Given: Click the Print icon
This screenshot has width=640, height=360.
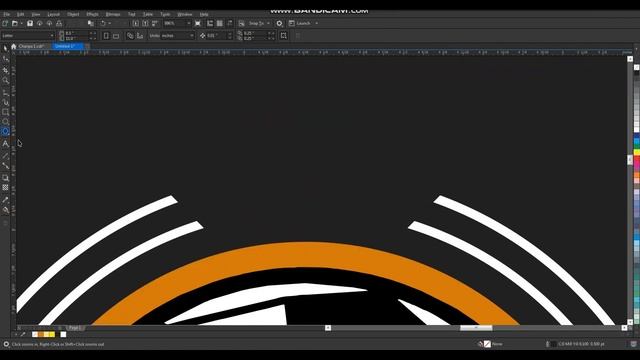Looking at the screenshot, I should pos(59,24).
